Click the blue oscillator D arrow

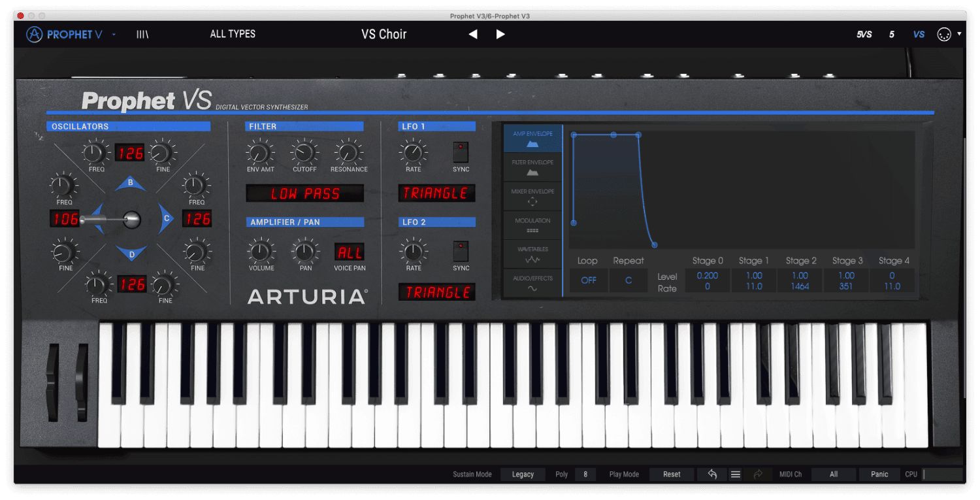(131, 253)
